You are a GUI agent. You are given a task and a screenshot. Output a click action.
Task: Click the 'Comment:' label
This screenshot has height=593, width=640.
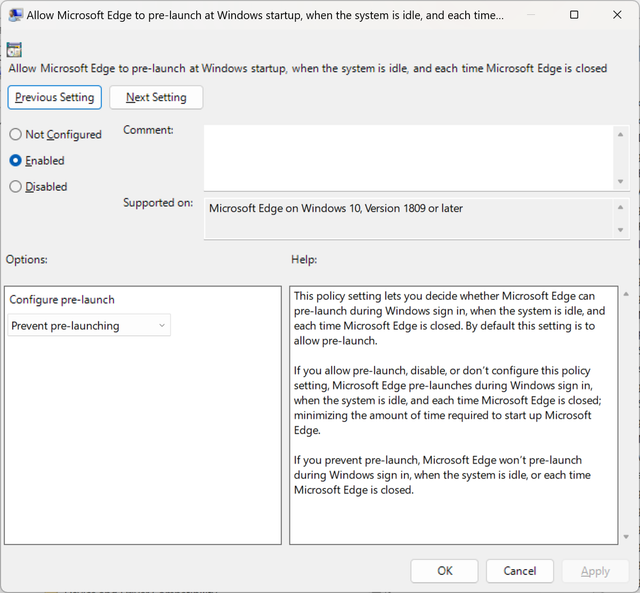click(x=148, y=130)
